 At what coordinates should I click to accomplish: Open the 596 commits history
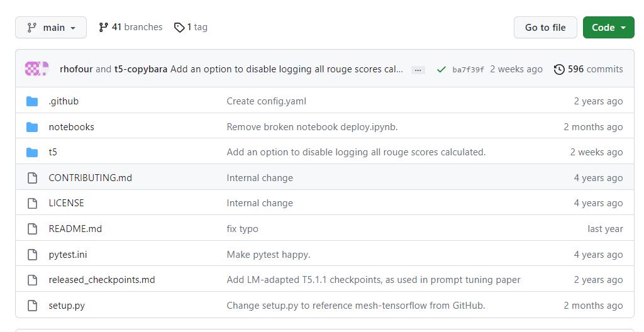pos(588,69)
